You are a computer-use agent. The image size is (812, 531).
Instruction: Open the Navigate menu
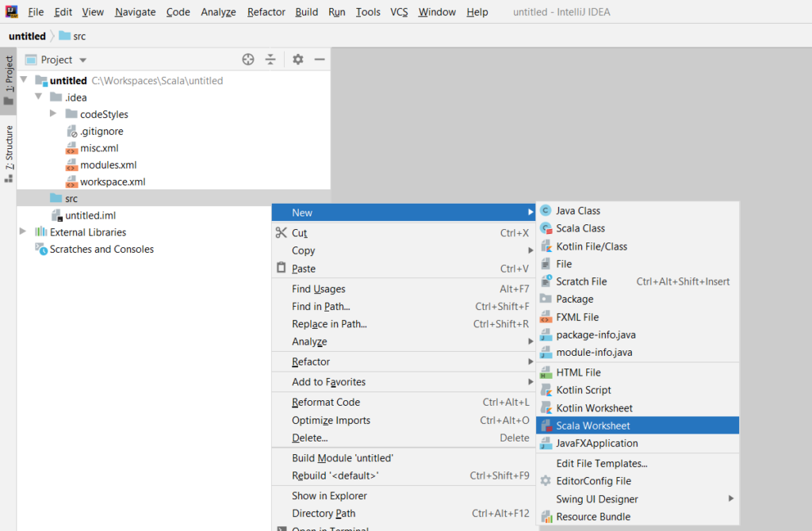point(135,12)
